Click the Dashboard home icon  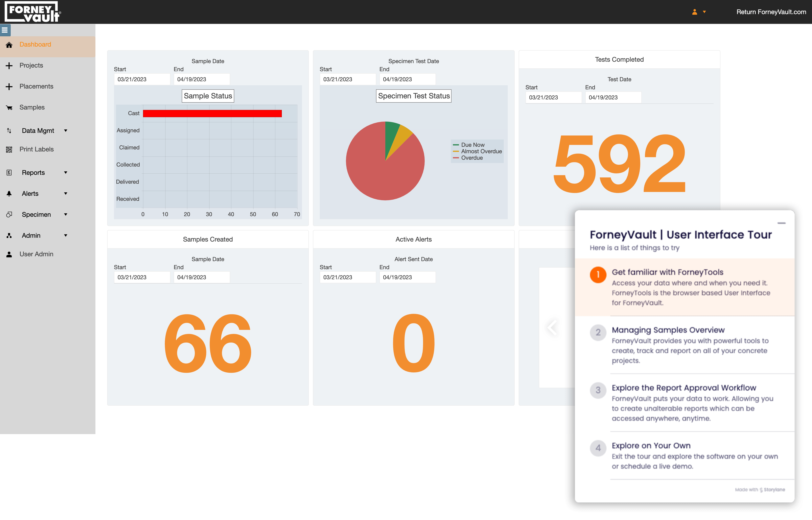9,45
